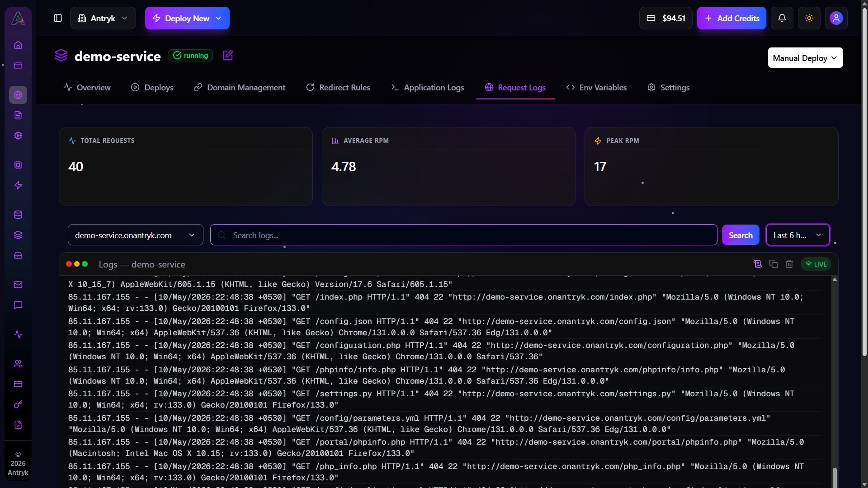Open the Env Variables tab
This screenshot has width=868, height=488.
tap(596, 87)
